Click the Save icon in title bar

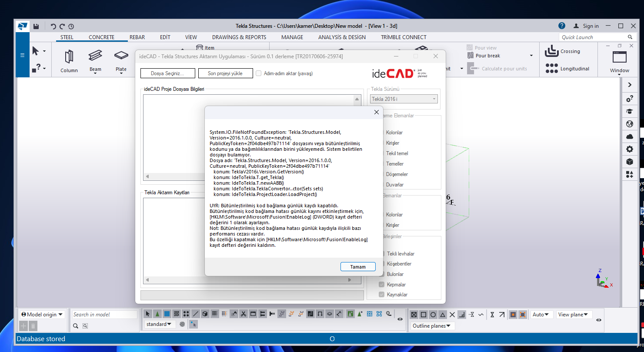coord(36,26)
